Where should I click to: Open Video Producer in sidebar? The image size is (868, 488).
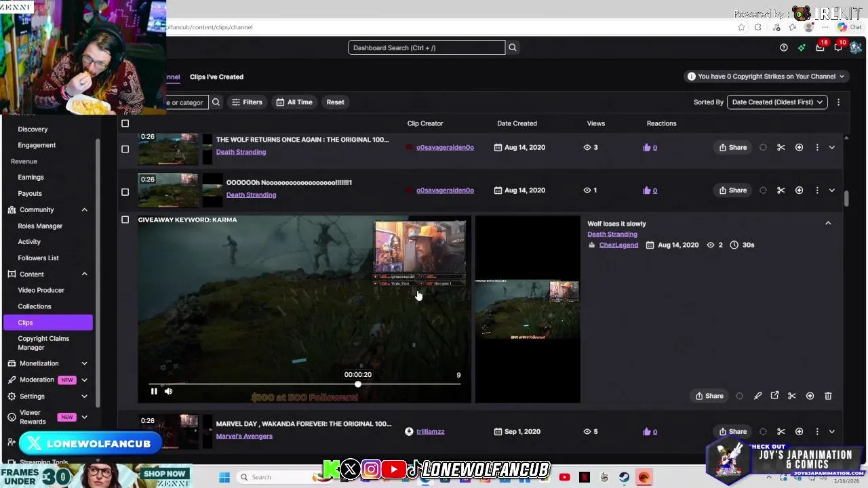point(41,290)
